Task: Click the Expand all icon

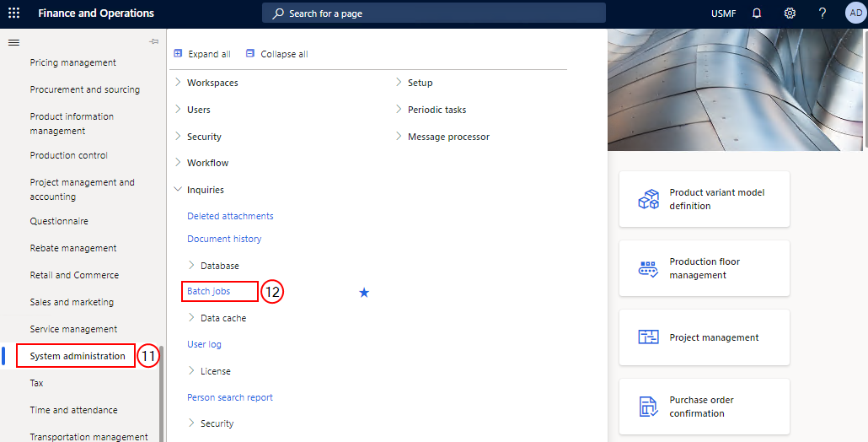Action: click(178, 53)
